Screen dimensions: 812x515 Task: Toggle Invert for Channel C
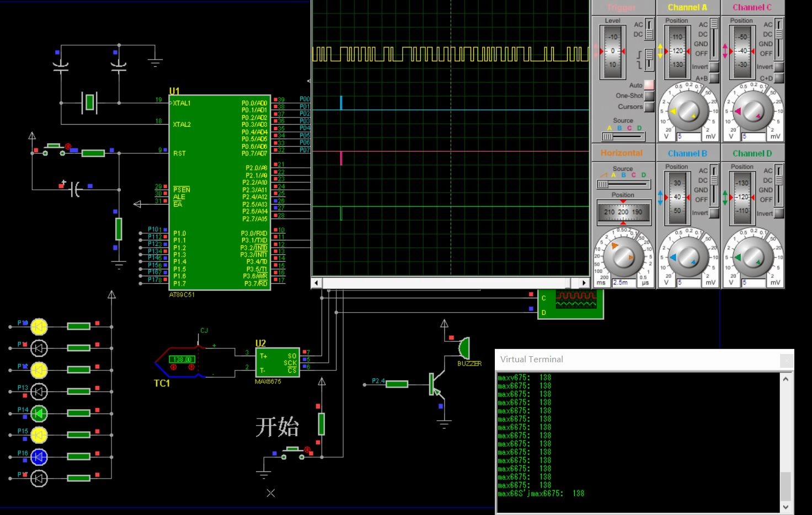(x=778, y=67)
